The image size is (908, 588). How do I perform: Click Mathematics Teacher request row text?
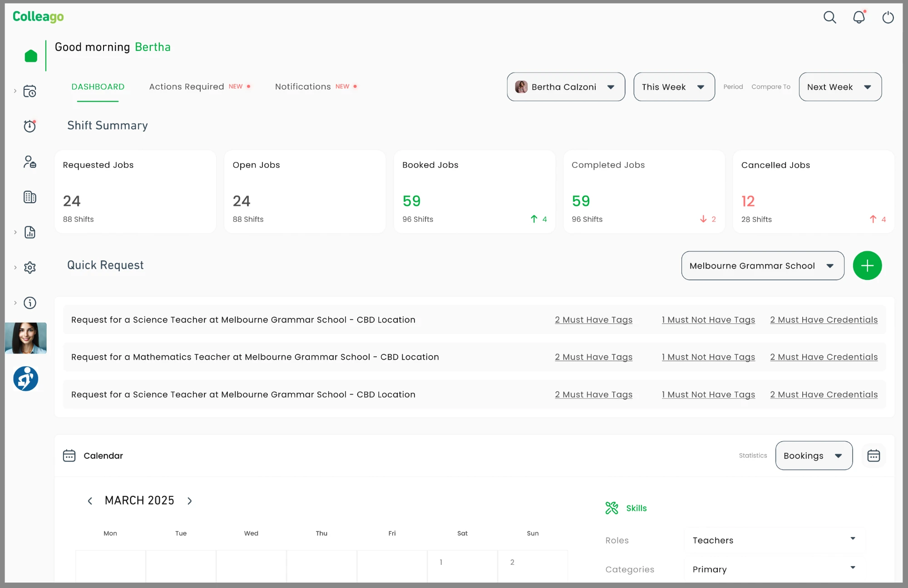pos(255,357)
